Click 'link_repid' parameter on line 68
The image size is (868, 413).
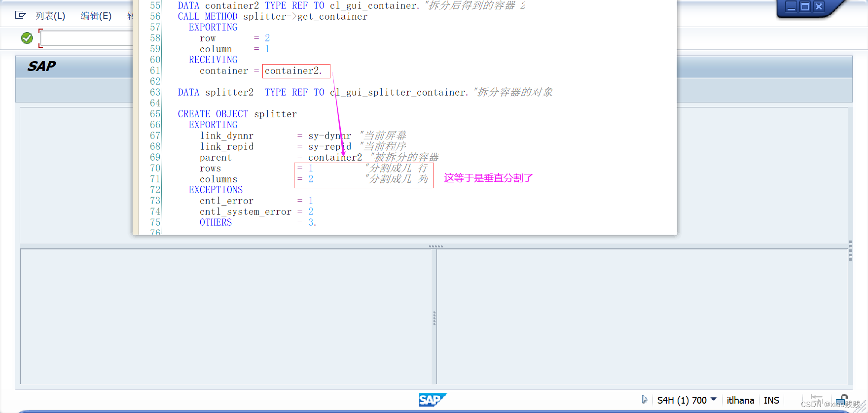pyautogui.click(x=227, y=146)
